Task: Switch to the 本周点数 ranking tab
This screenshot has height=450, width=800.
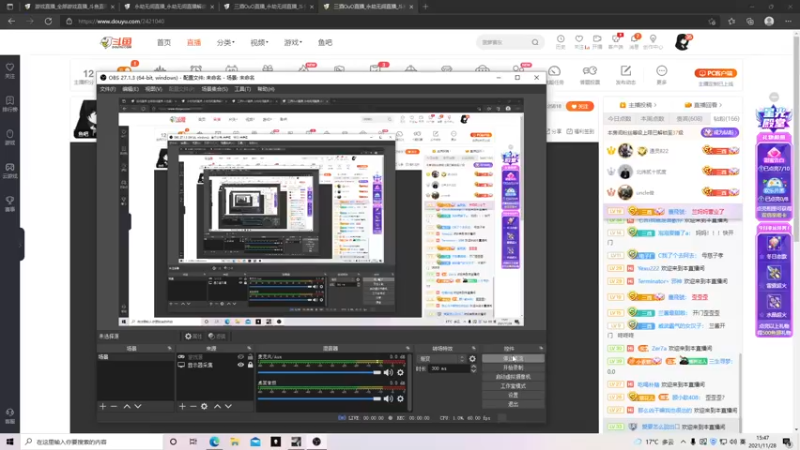Action: [x=653, y=119]
